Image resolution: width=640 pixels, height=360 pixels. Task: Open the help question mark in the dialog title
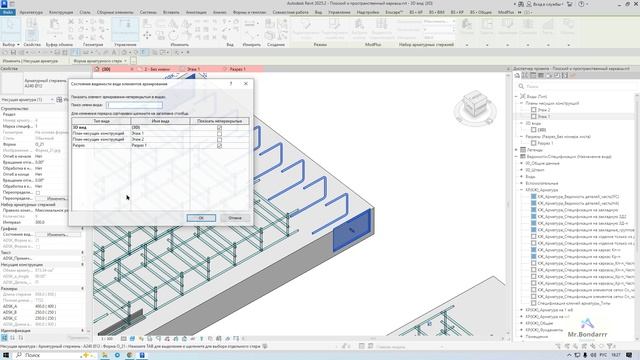click(x=231, y=84)
